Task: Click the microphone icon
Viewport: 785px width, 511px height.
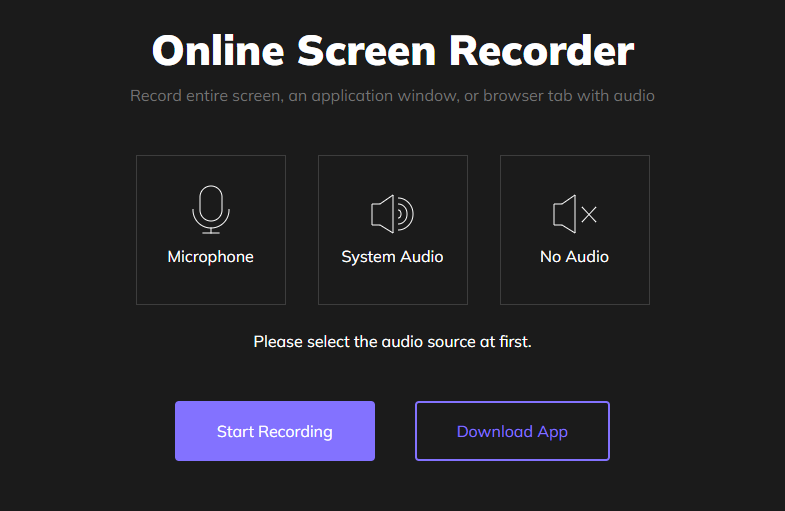Action: [210, 206]
